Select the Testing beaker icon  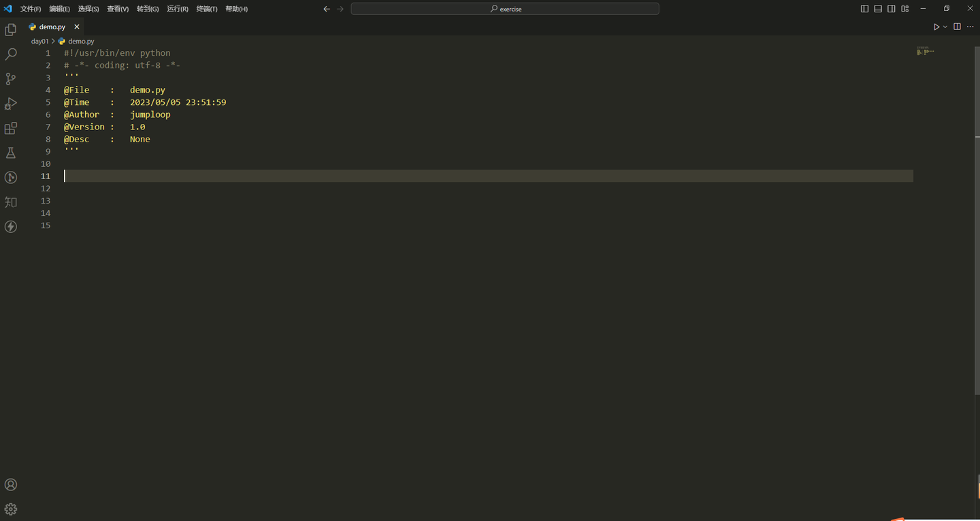pyautogui.click(x=10, y=153)
